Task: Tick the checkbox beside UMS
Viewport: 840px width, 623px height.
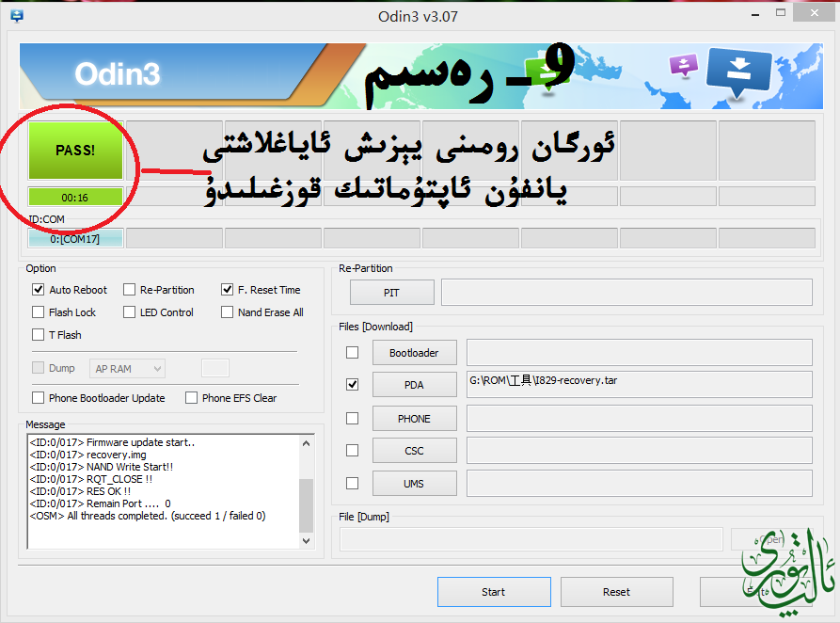Action: (x=352, y=483)
